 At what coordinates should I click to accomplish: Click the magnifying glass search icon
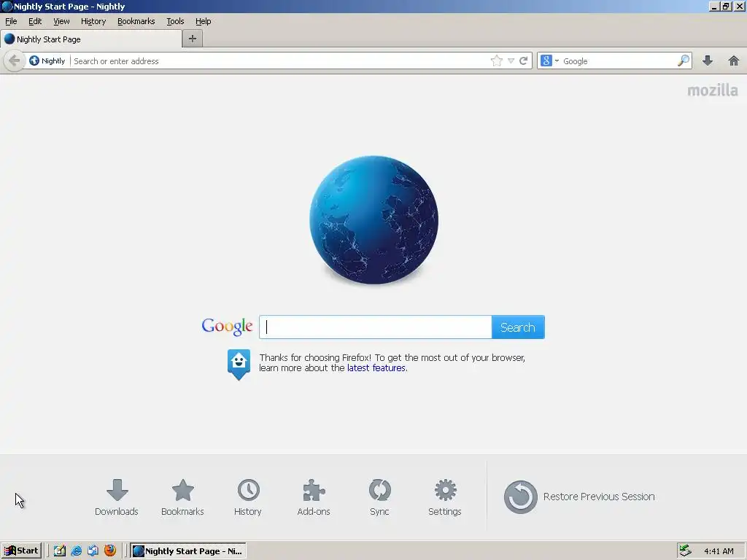click(683, 61)
